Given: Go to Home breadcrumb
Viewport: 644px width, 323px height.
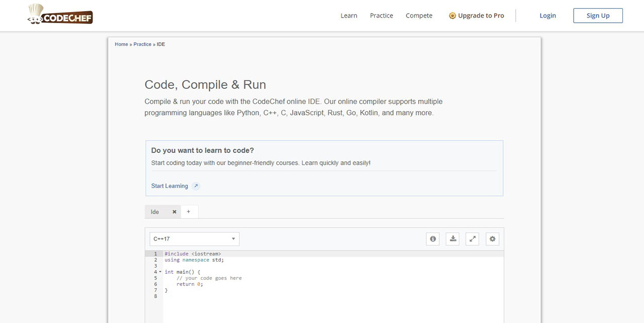Looking at the screenshot, I should [121, 44].
